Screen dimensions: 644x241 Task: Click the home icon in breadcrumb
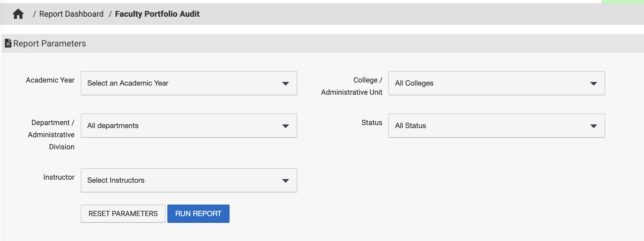coord(18,14)
